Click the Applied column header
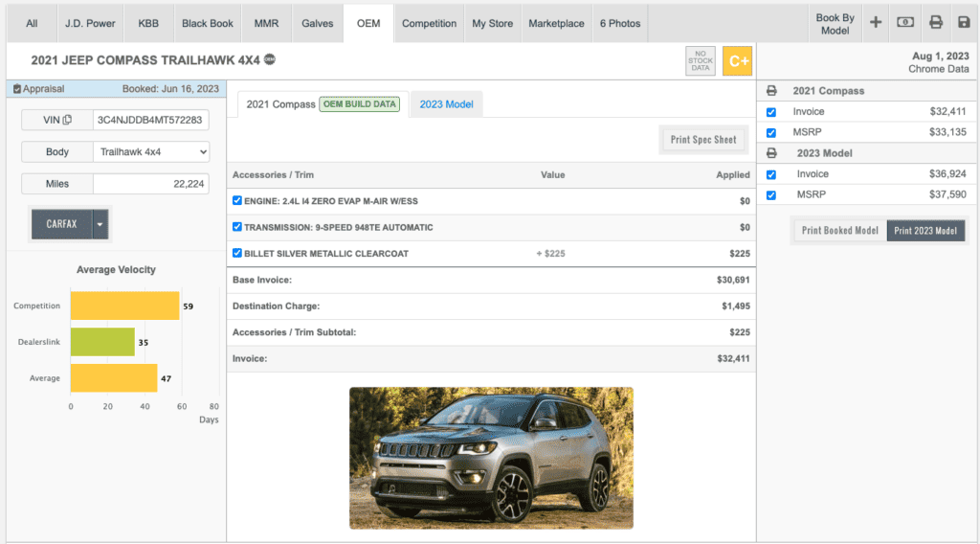980x544 pixels. coord(732,174)
